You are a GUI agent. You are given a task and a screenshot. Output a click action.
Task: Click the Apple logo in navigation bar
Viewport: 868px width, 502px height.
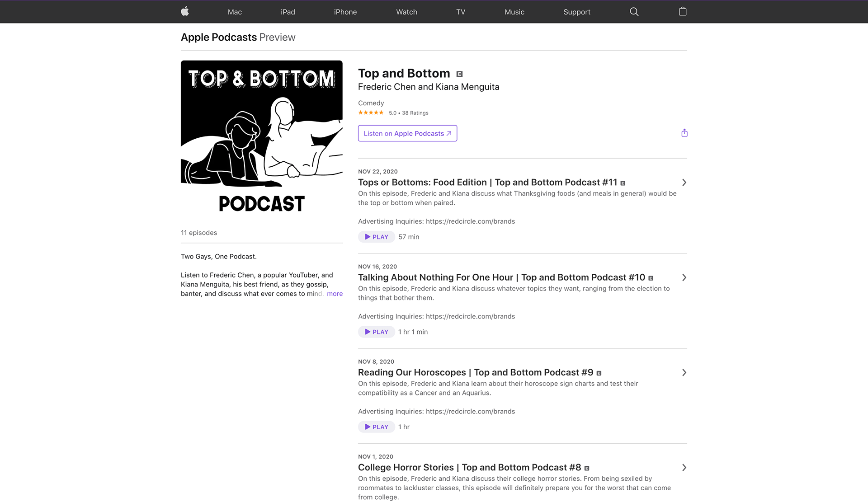(185, 12)
